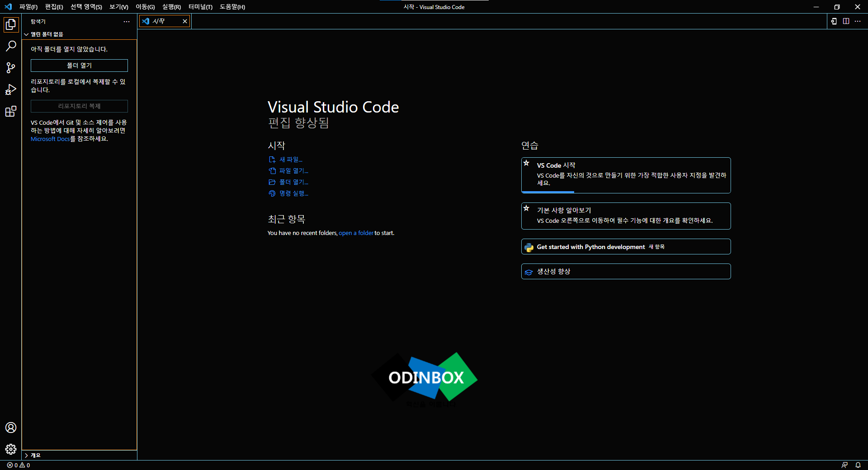
Task: Open editor more actions (…) menu
Action: (x=858, y=21)
